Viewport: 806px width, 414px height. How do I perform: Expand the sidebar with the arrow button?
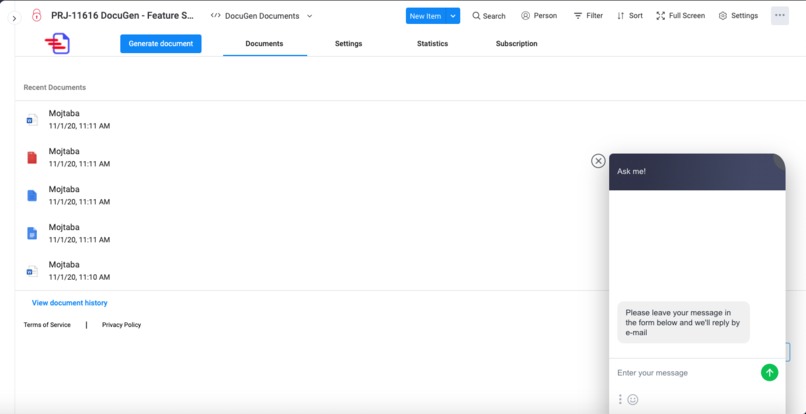coord(14,18)
